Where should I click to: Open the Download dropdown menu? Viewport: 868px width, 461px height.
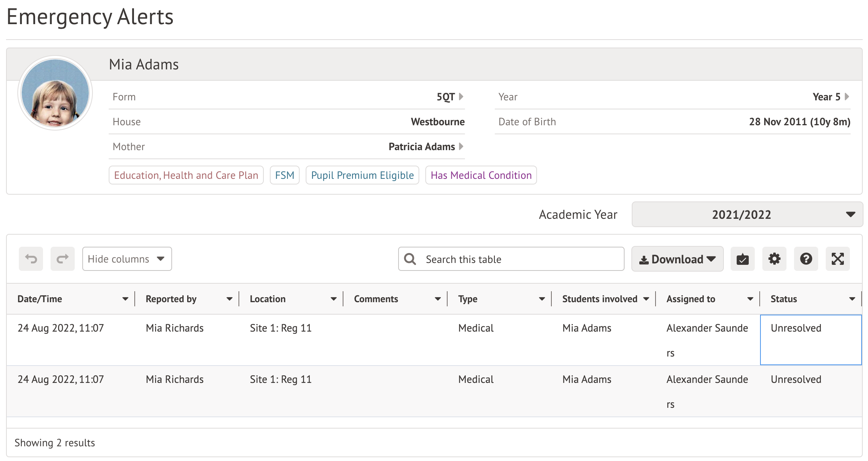tap(677, 259)
